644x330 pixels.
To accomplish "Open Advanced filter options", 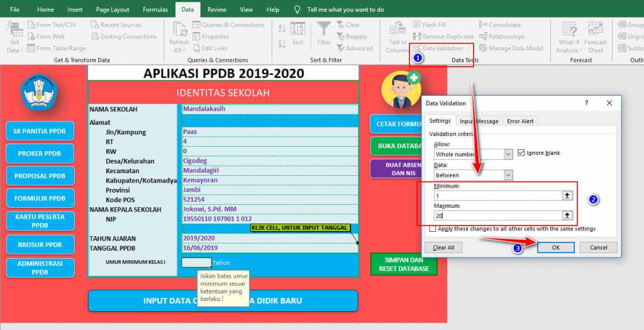I will [x=355, y=48].
